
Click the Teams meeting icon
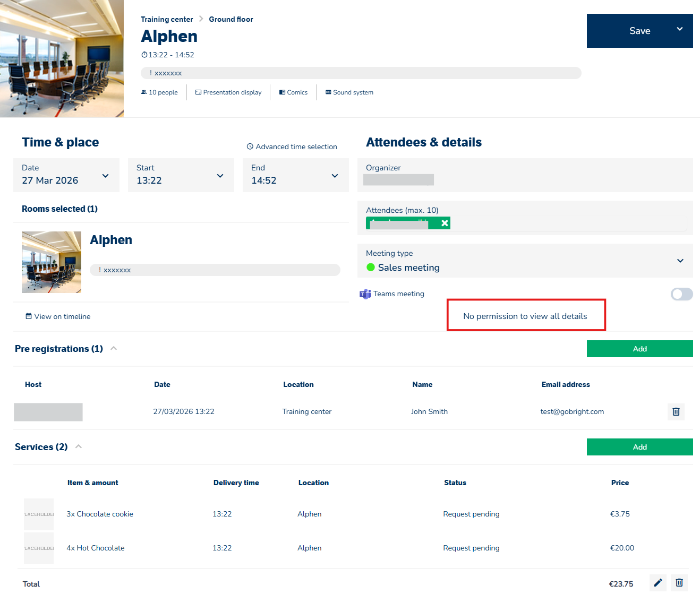[x=365, y=294]
